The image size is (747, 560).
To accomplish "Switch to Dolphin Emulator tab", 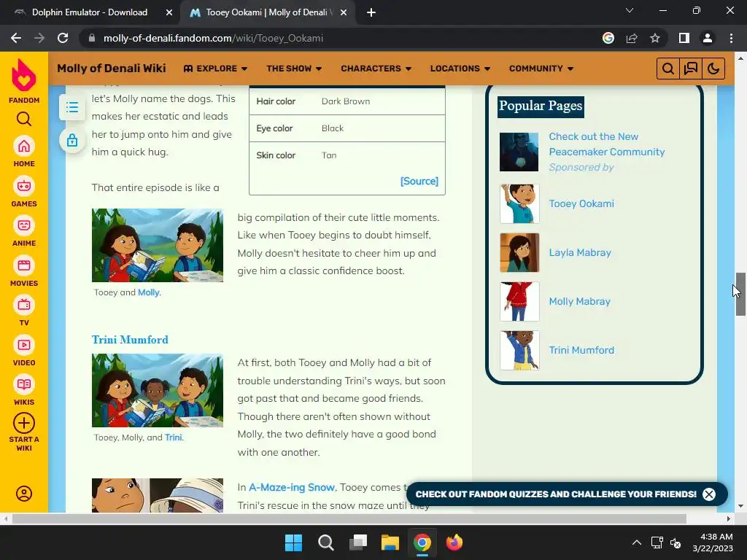I will 90,12.
